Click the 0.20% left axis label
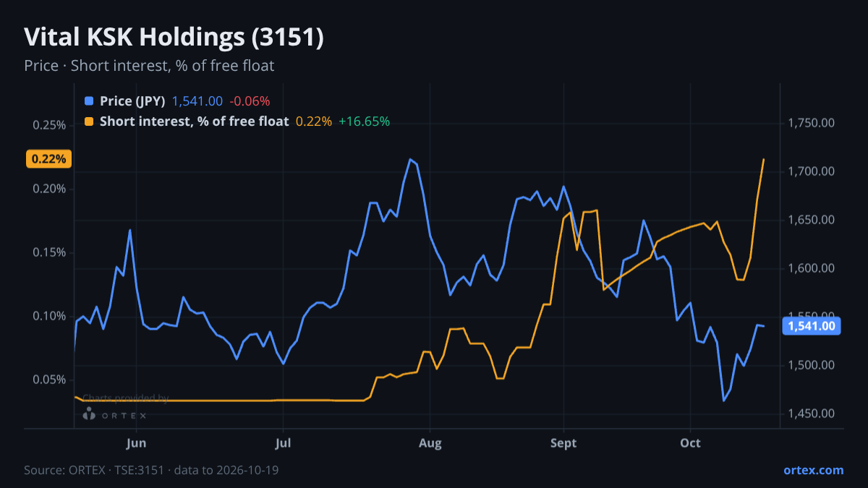The image size is (868, 488). pos(49,189)
